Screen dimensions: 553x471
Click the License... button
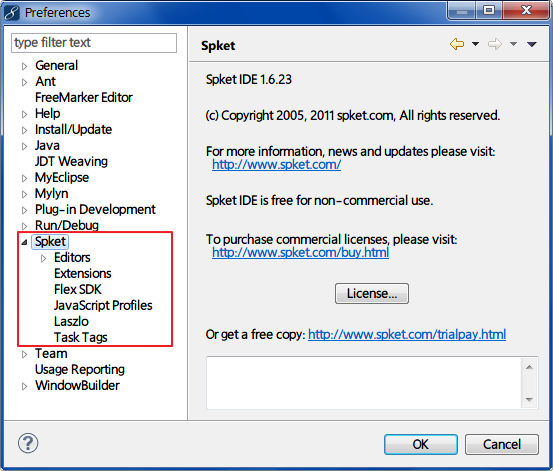click(x=372, y=293)
